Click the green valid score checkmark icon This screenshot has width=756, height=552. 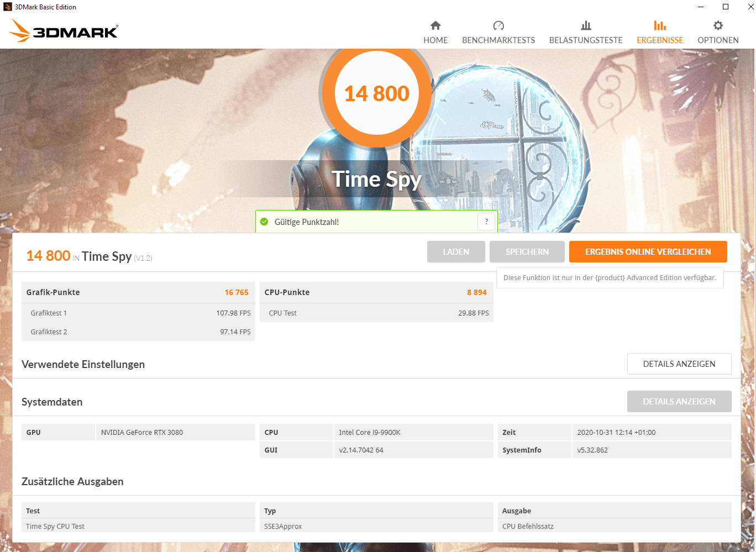[x=264, y=222]
